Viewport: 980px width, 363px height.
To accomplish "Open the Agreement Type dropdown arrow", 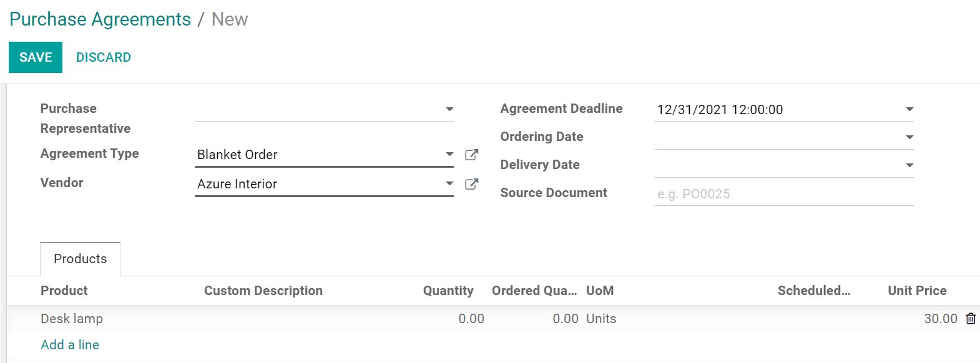I will pos(449,154).
